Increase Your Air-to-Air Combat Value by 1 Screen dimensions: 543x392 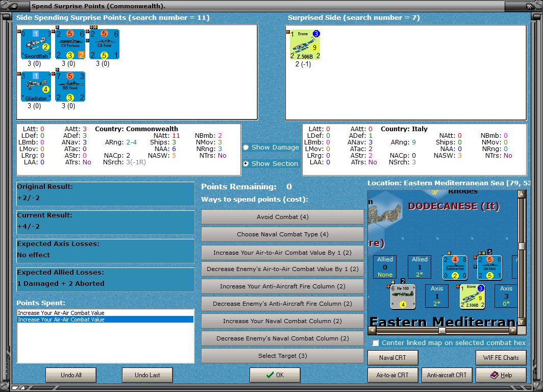pos(283,253)
